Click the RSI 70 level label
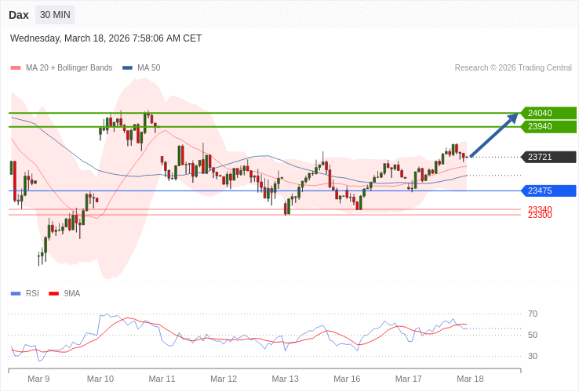This screenshot has width=579, height=392. coord(533,314)
